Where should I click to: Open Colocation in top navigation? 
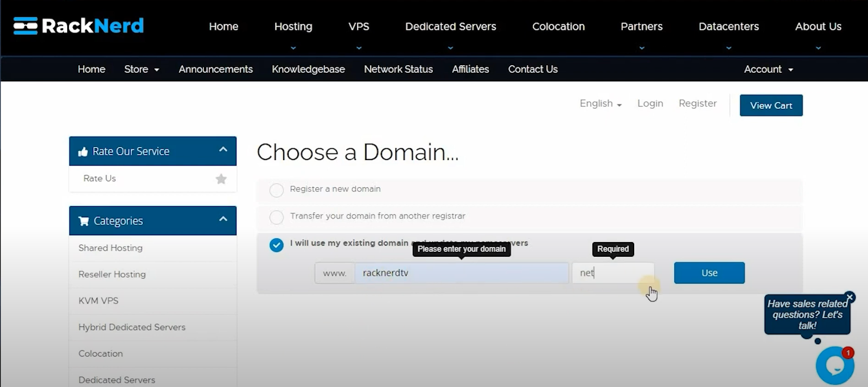click(558, 26)
